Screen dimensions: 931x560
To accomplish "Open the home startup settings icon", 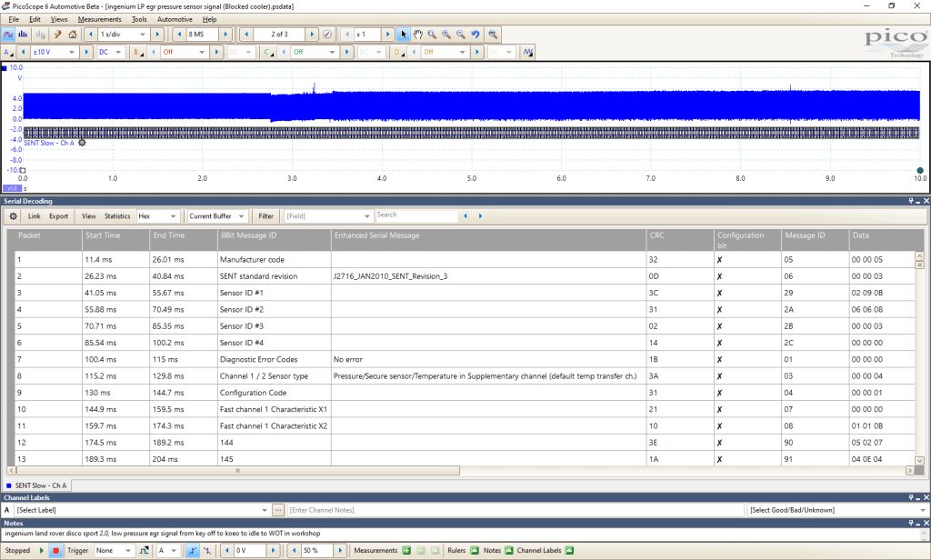I will [73, 35].
